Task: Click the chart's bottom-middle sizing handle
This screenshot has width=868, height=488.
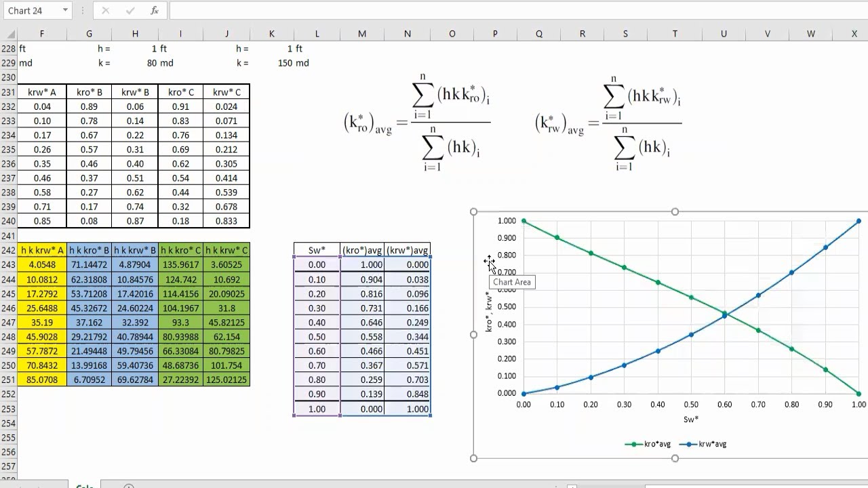Action: (675, 458)
